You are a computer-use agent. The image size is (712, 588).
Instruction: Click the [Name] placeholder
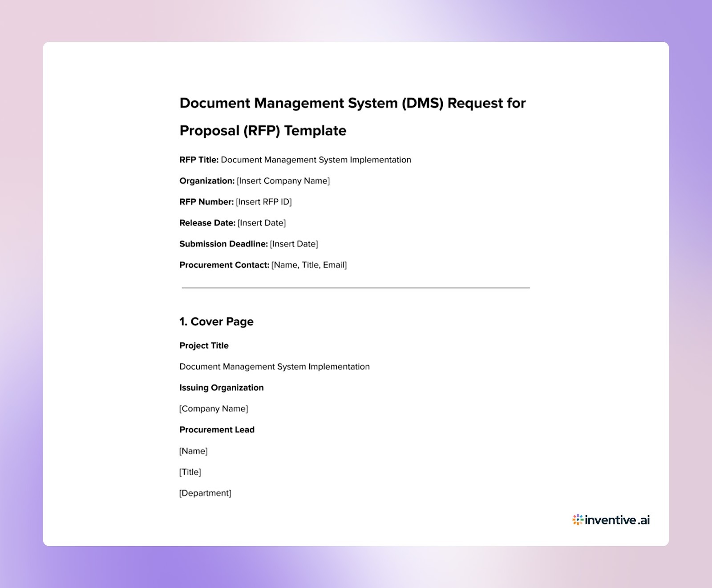193,451
